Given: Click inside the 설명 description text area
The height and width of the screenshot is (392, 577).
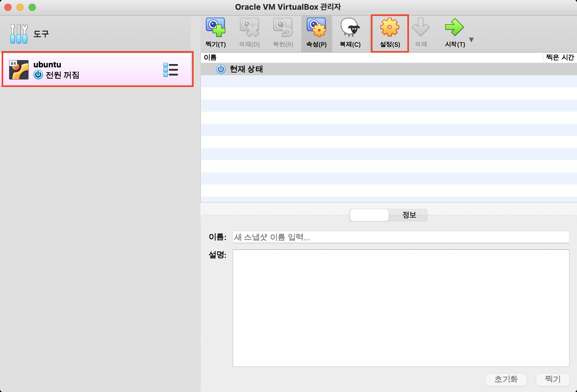Looking at the screenshot, I should (401, 308).
